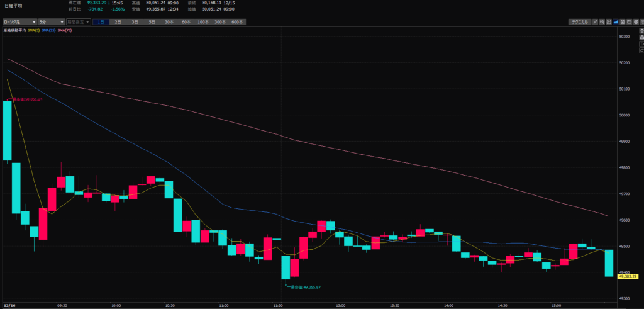Screen dimensions: 644x309
Task: Click the テクニカル button
Action: coord(578,22)
